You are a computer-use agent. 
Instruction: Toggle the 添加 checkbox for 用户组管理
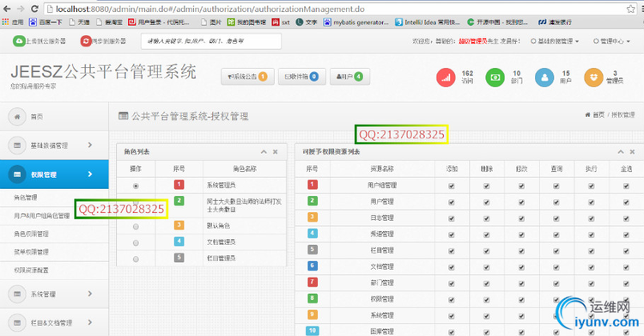click(452, 186)
